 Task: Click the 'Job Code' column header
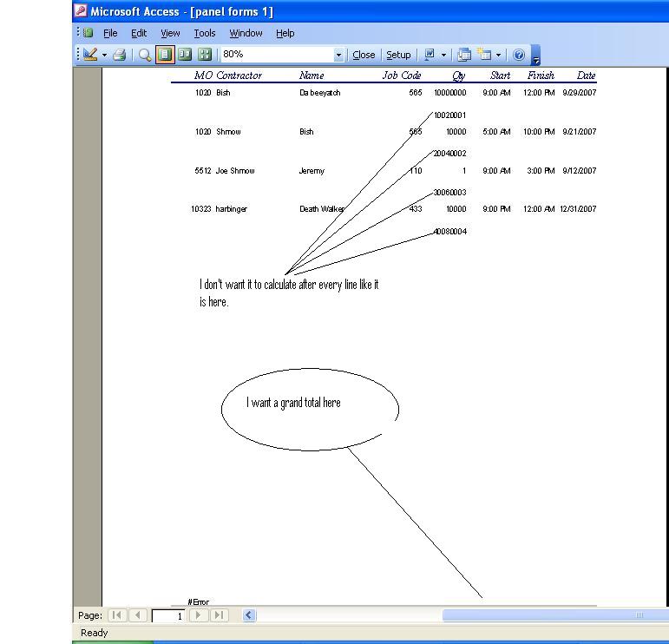[402, 76]
